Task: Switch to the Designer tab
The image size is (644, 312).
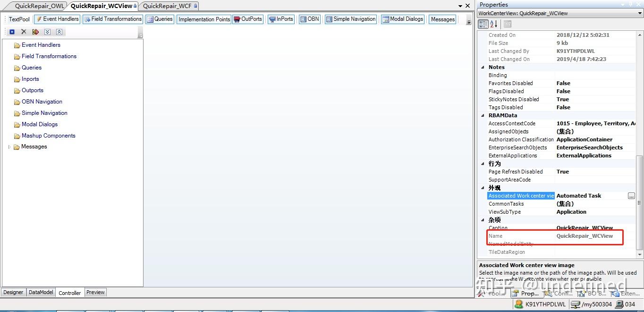Action: [14, 292]
